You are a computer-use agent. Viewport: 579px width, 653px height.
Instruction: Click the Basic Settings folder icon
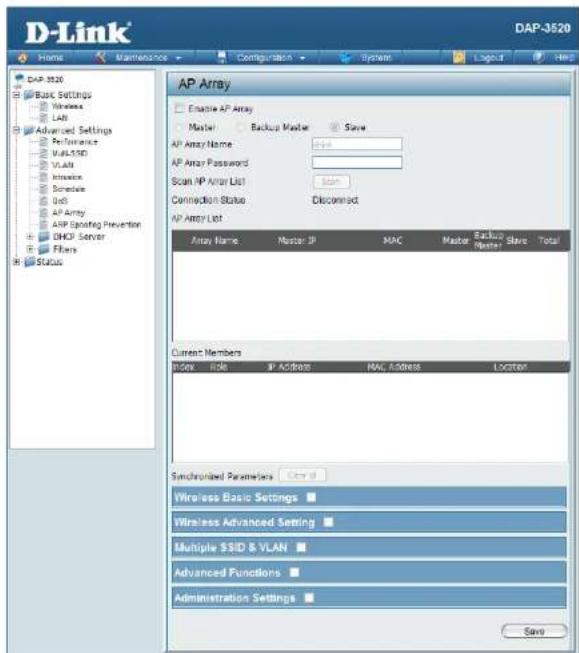29,95
